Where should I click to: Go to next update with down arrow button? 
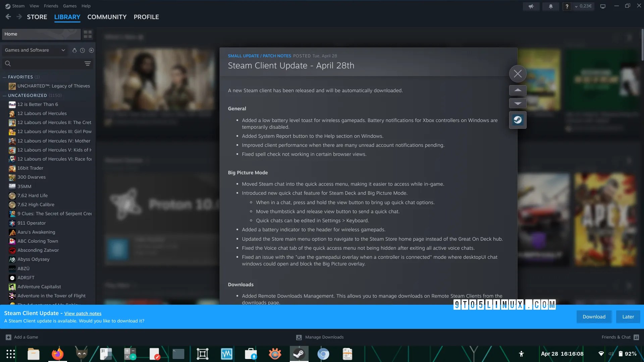[x=518, y=103]
